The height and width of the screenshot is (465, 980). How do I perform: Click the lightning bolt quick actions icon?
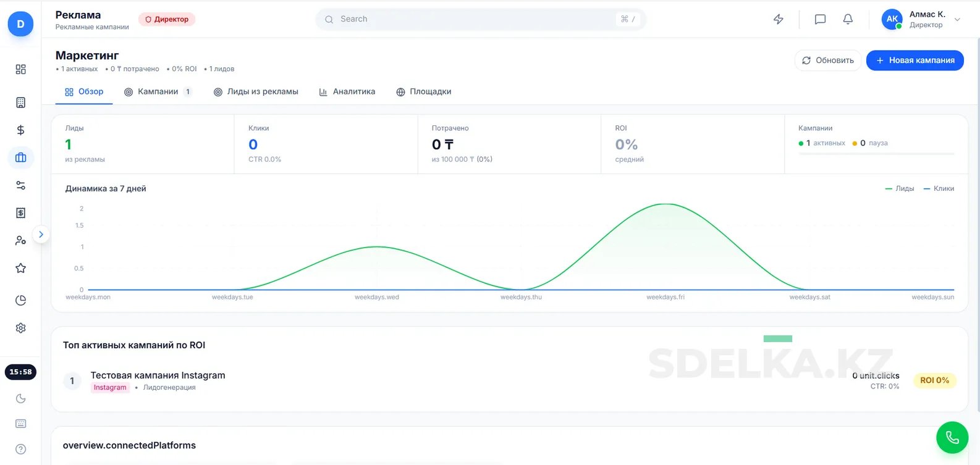(x=779, y=19)
